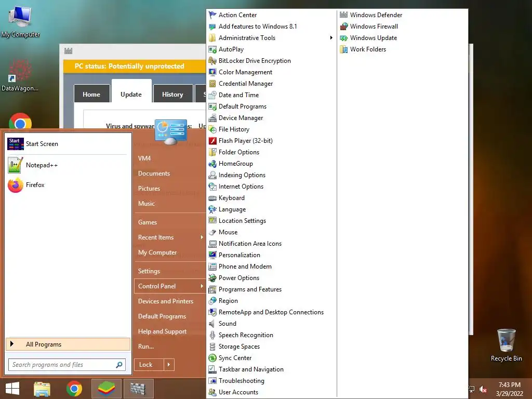
Task: Open RemoteApp and Desktop Connections
Action: point(271,312)
